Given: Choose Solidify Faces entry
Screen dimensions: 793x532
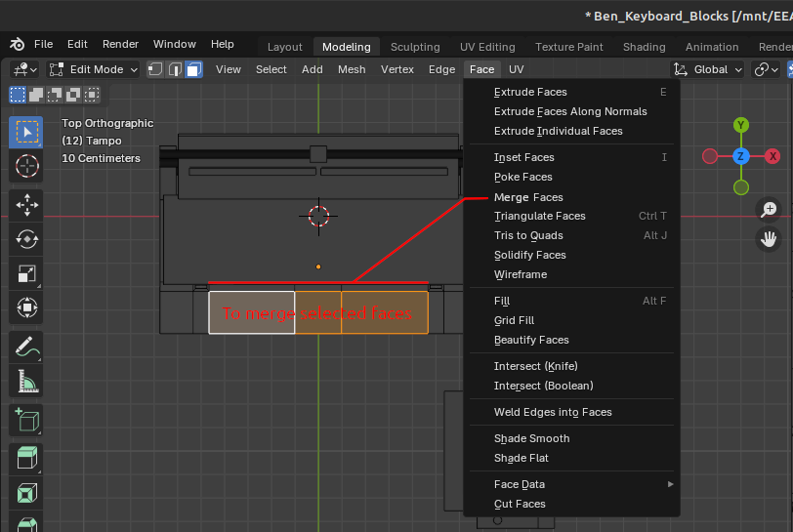Looking at the screenshot, I should (571, 256).
